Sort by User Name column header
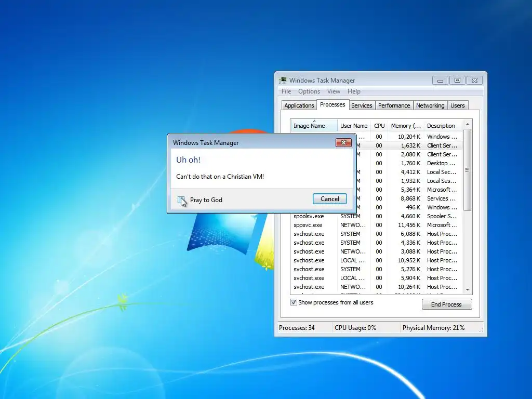532x399 pixels. (x=354, y=126)
